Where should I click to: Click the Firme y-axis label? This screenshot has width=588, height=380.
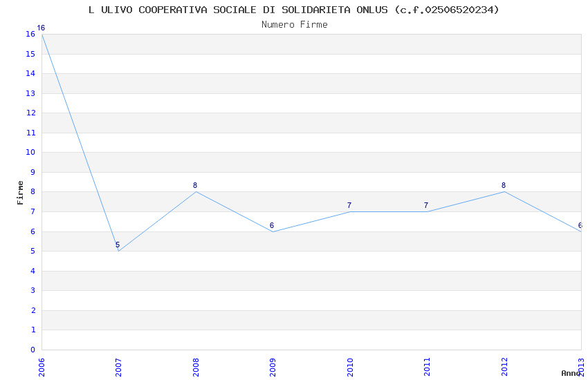point(20,193)
